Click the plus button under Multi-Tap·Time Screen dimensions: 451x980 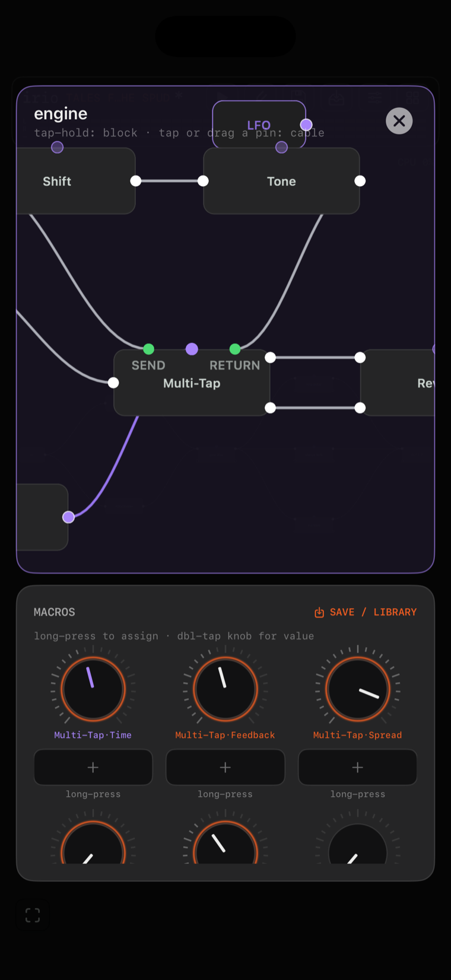tap(93, 767)
